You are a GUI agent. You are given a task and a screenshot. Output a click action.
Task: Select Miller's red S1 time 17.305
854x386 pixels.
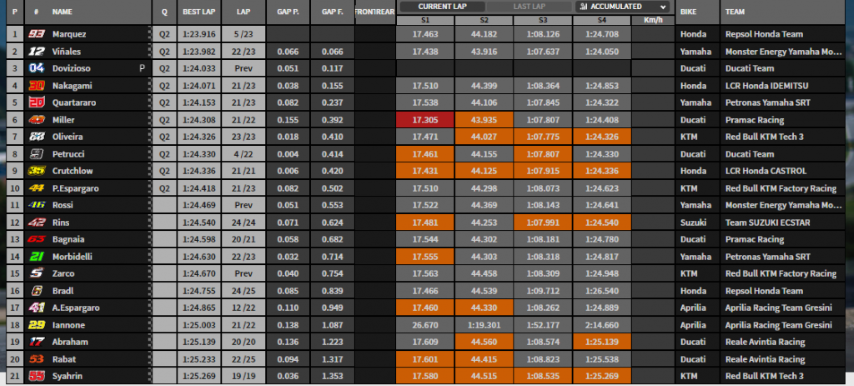425,120
